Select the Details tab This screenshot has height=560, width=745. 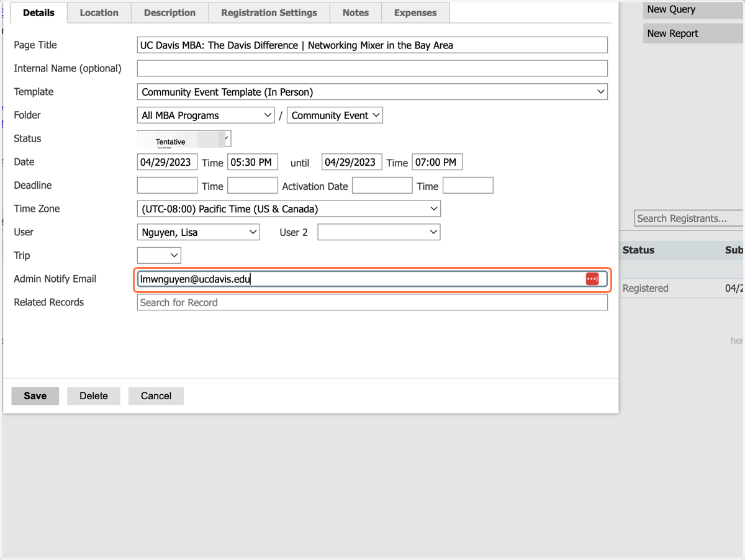(38, 12)
